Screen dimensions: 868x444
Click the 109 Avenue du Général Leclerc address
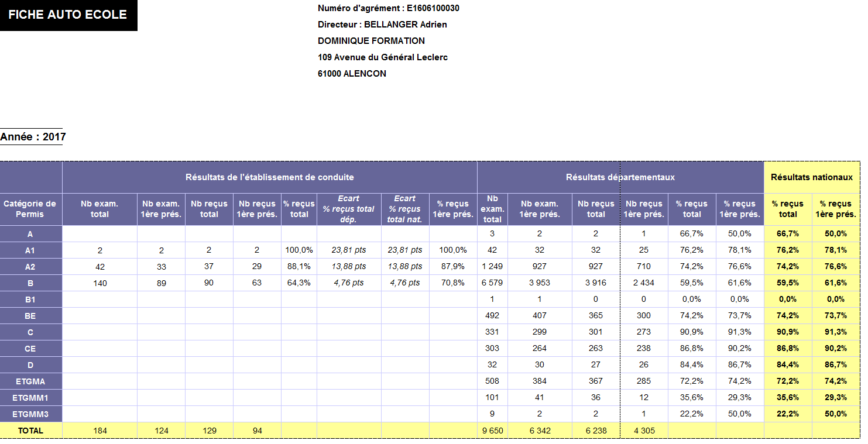pyautogui.click(x=383, y=57)
